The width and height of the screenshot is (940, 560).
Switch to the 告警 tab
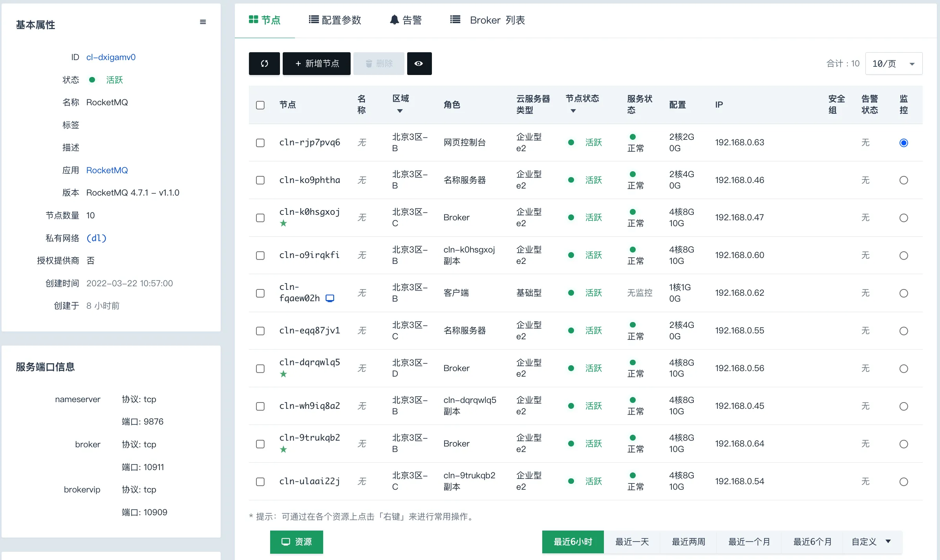(406, 20)
